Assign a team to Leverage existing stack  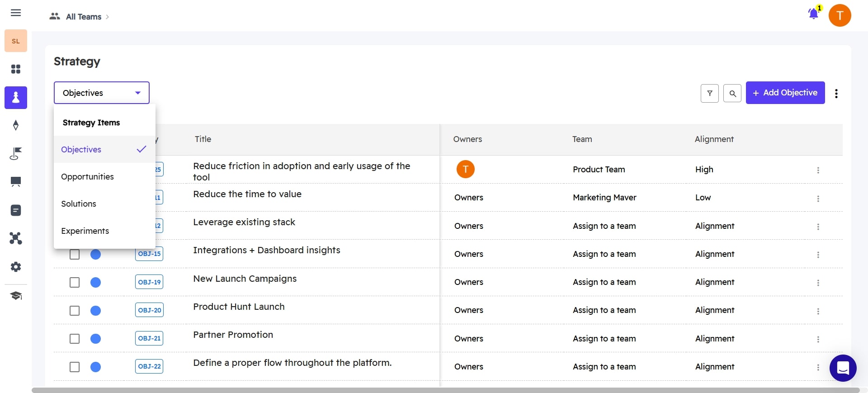click(x=604, y=226)
